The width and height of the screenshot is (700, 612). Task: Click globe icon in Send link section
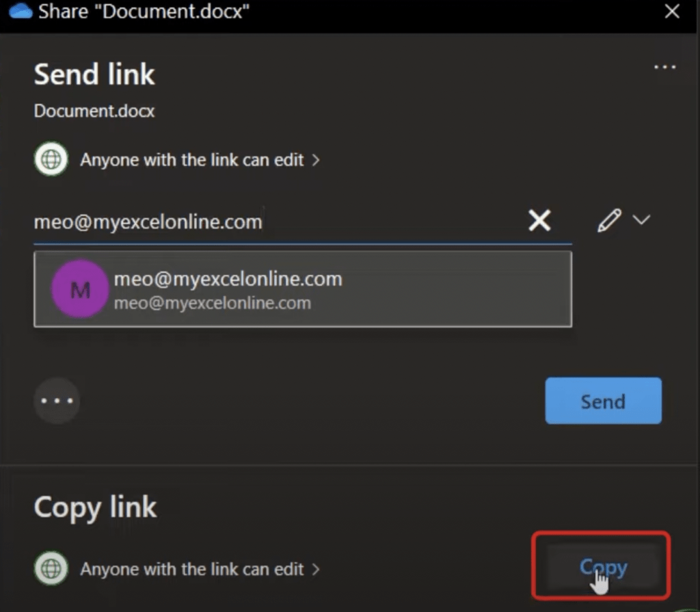click(x=51, y=159)
